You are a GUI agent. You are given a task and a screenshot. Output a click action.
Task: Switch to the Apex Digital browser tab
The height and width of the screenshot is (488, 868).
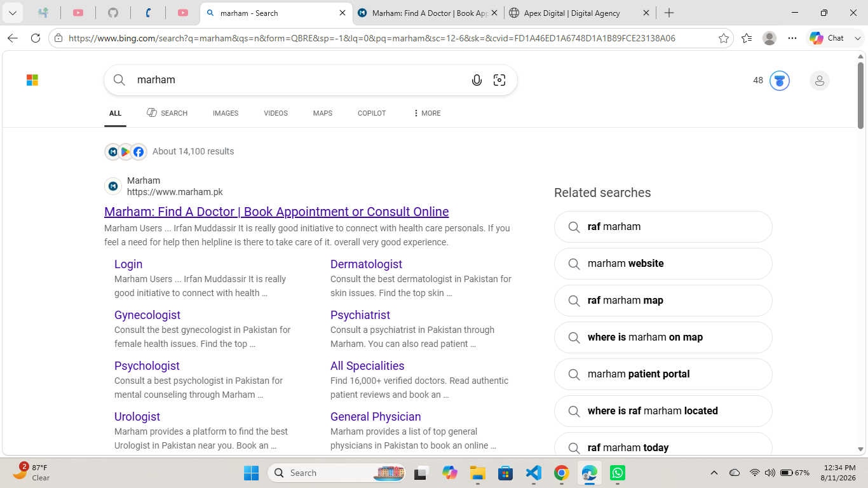(580, 13)
